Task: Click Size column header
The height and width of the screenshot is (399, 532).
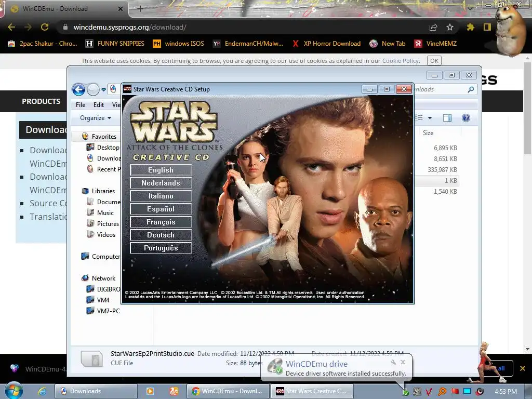Action: [x=428, y=133]
